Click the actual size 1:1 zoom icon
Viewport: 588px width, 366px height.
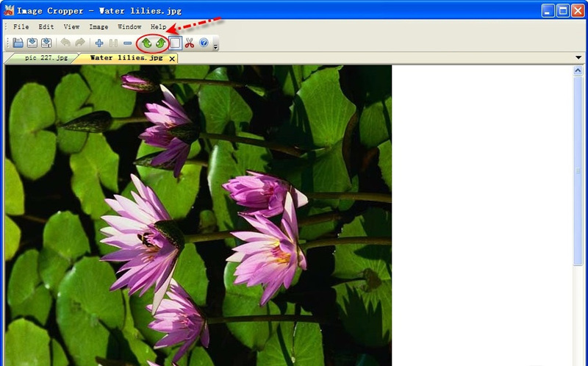pos(113,43)
